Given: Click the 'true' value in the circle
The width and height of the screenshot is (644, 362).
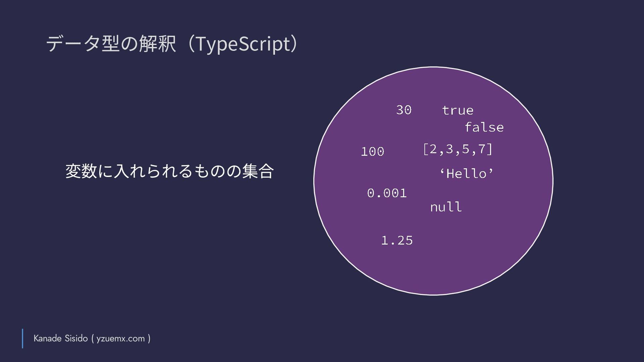Looking at the screenshot, I should point(458,110).
